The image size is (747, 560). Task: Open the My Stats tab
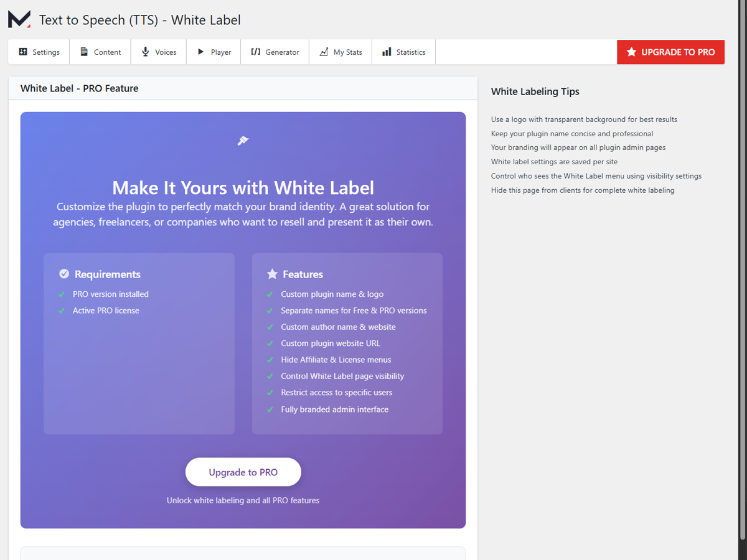pos(341,52)
